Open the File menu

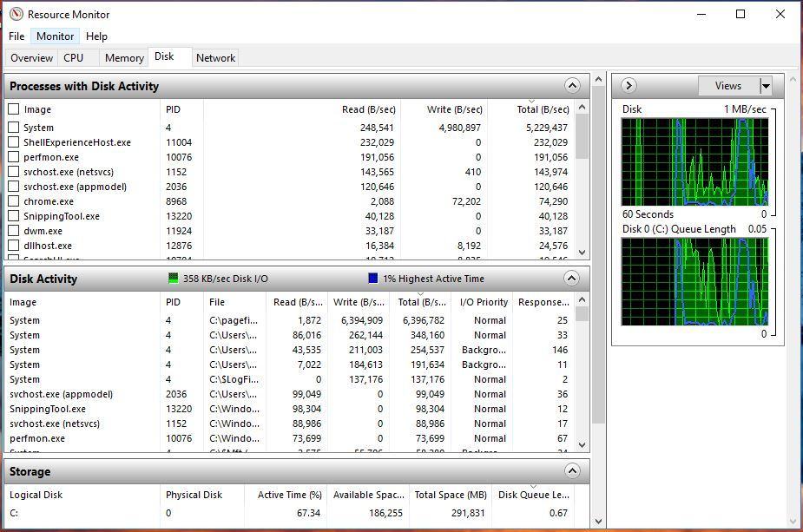click(16, 36)
